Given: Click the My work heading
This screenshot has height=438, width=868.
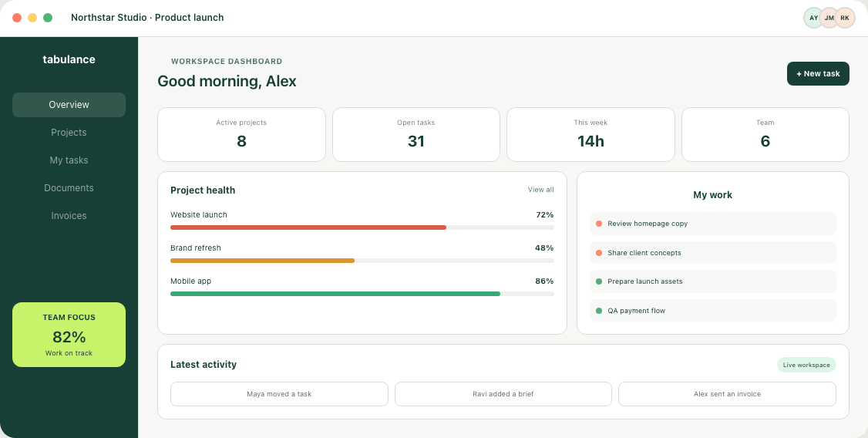Looking at the screenshot, I should (712, 195).
